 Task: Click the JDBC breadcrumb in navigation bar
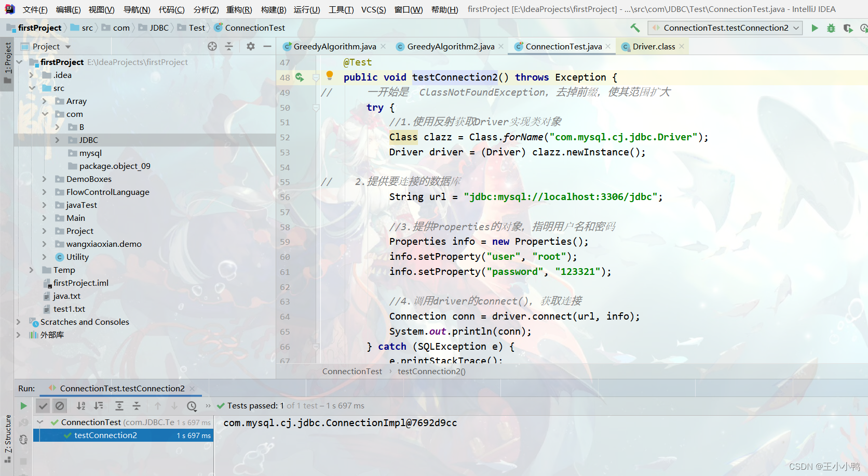coord(159,28)
